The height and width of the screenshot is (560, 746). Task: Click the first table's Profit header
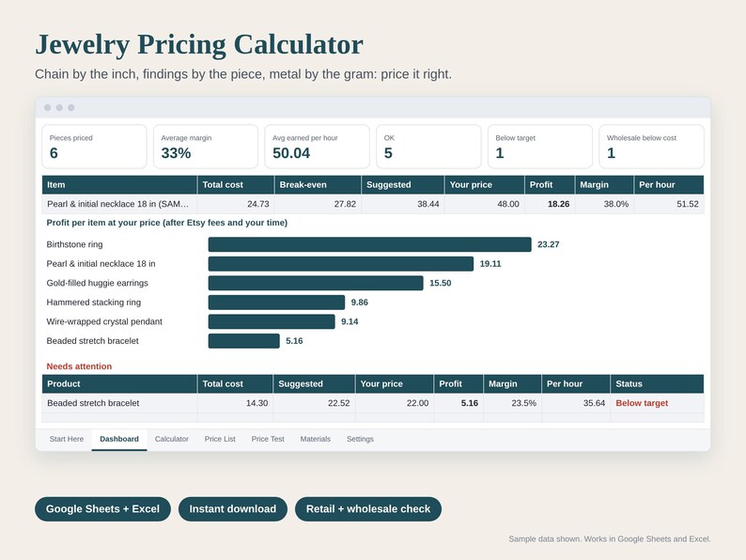550,184
